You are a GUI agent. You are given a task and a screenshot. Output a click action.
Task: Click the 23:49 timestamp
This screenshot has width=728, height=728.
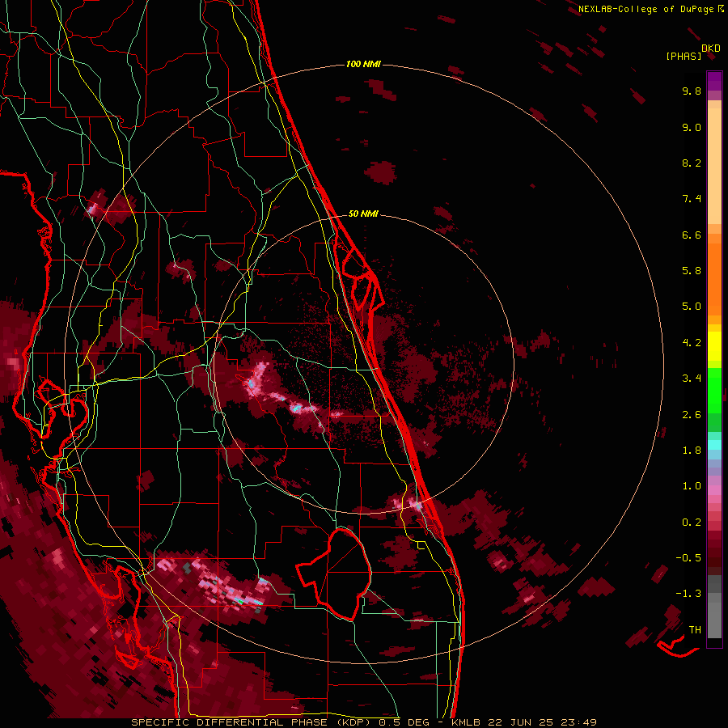[578, 722]
